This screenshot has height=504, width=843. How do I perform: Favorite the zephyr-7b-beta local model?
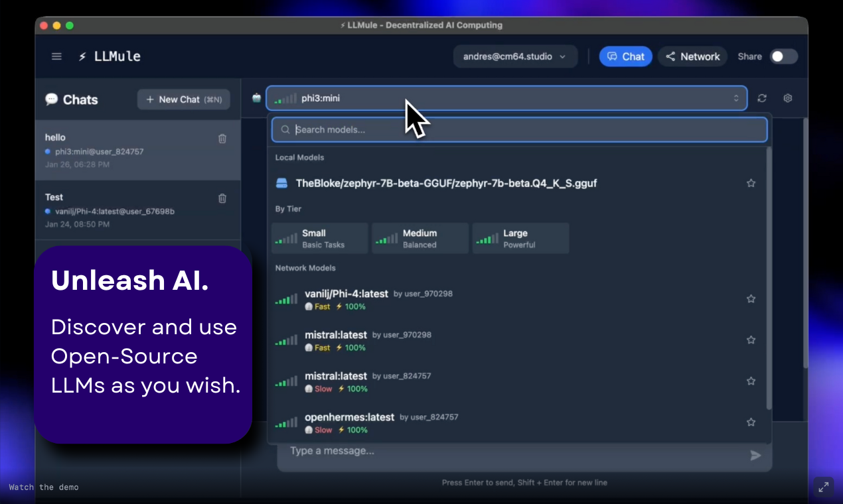coord(751,183)
